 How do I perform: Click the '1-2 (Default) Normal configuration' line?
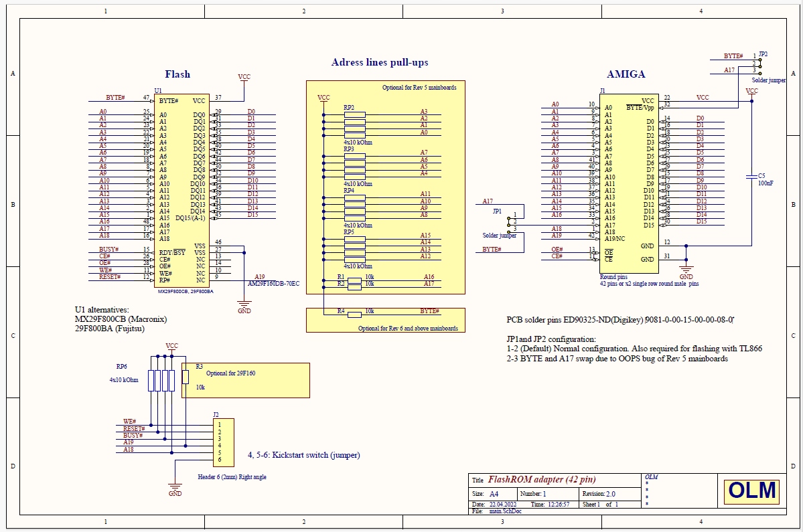(x=634, y=349)
